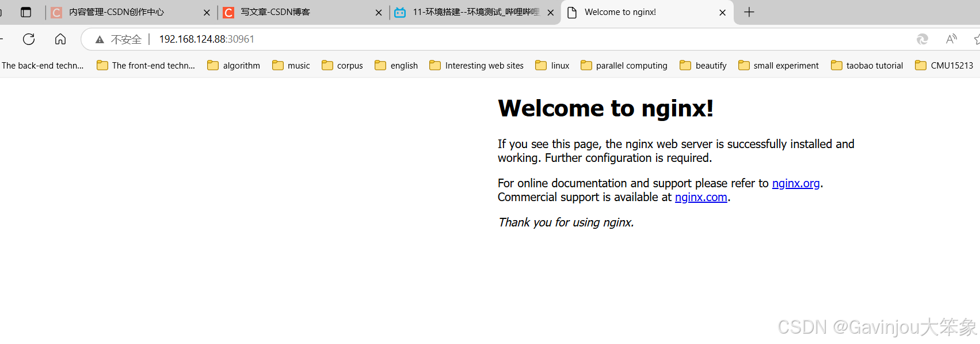Open the CMU15213 bookmark folder
This screenshot has width=980, height=344.
(944, 66)
